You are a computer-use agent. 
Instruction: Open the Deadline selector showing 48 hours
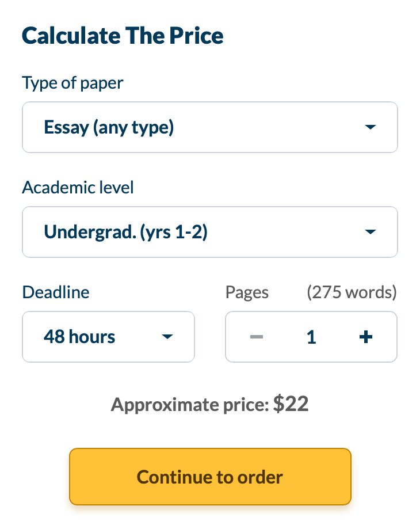[x=108, y=337]
